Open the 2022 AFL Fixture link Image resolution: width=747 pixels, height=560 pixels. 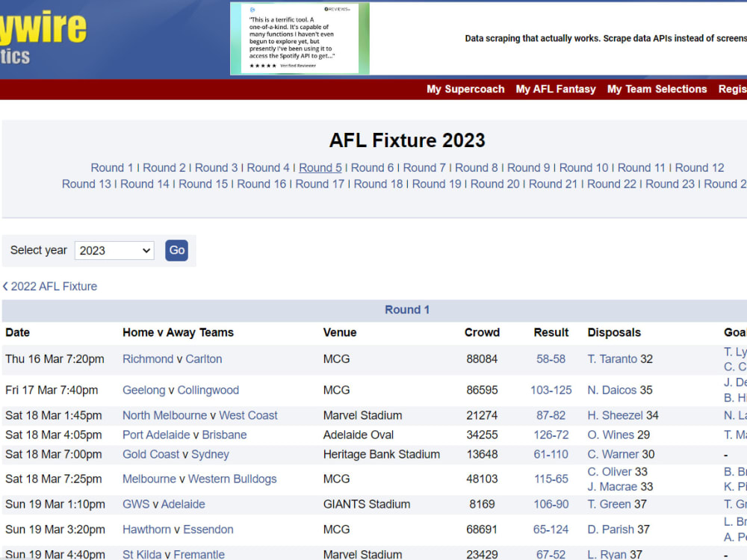point(49,286)
